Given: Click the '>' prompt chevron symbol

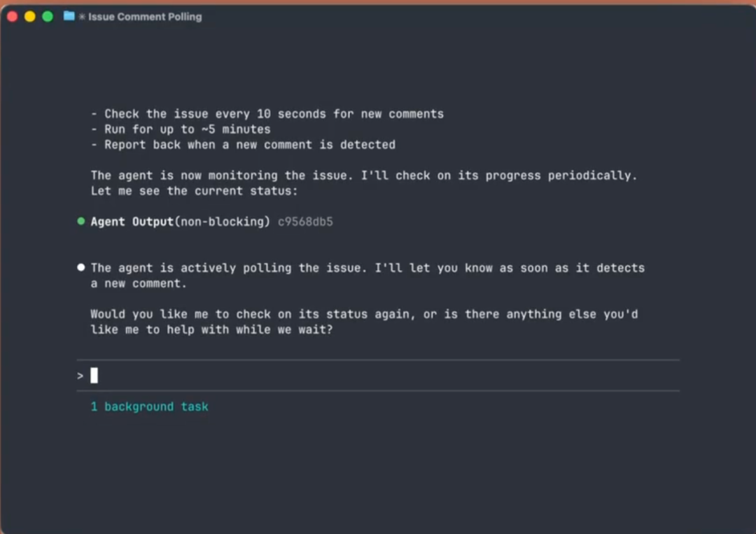Looking at the screenshot, I should (x=80, y=376).
